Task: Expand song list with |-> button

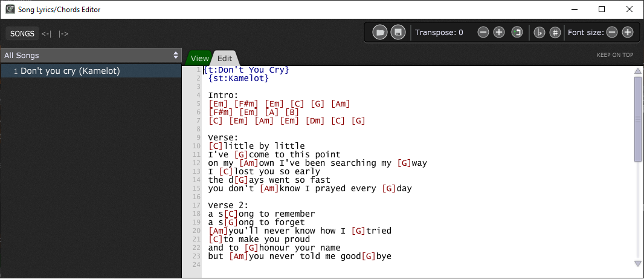Action: point(63,34)
